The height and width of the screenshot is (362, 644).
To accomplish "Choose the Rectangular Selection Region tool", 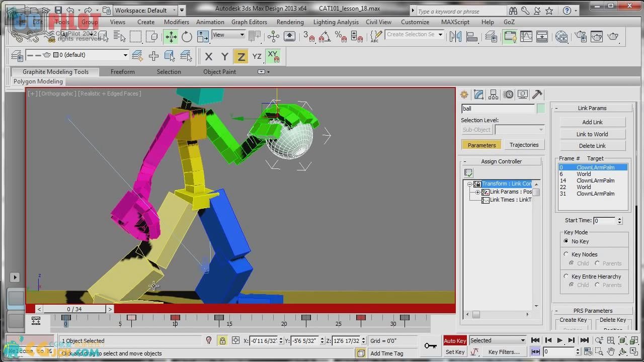I will (136, 36).
